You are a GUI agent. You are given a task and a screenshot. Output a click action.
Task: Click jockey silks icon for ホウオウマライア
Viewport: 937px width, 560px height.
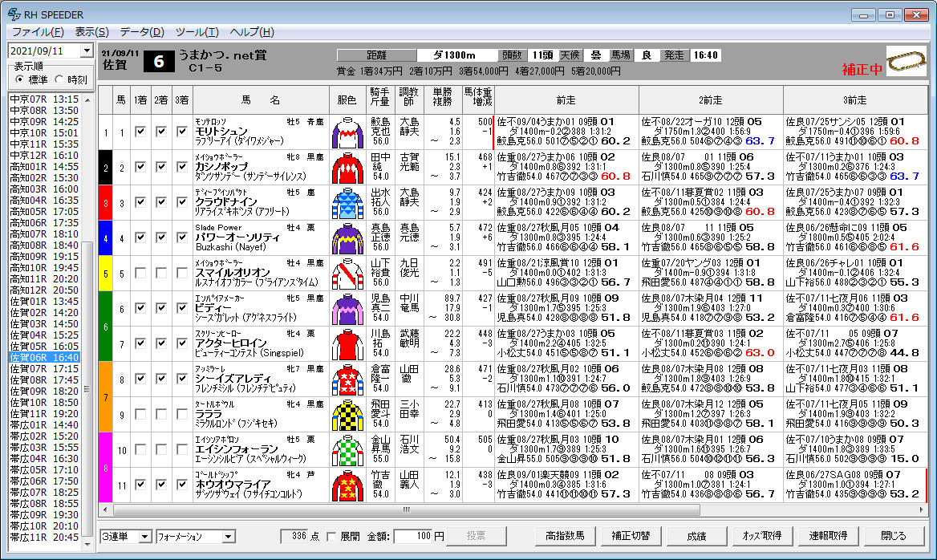[347, 485]
